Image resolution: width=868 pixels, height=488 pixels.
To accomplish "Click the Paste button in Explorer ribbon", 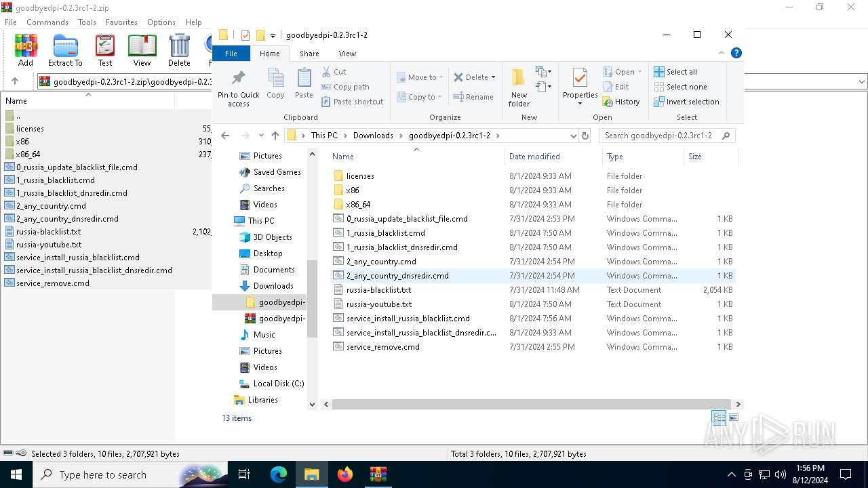I will [304, 84].
